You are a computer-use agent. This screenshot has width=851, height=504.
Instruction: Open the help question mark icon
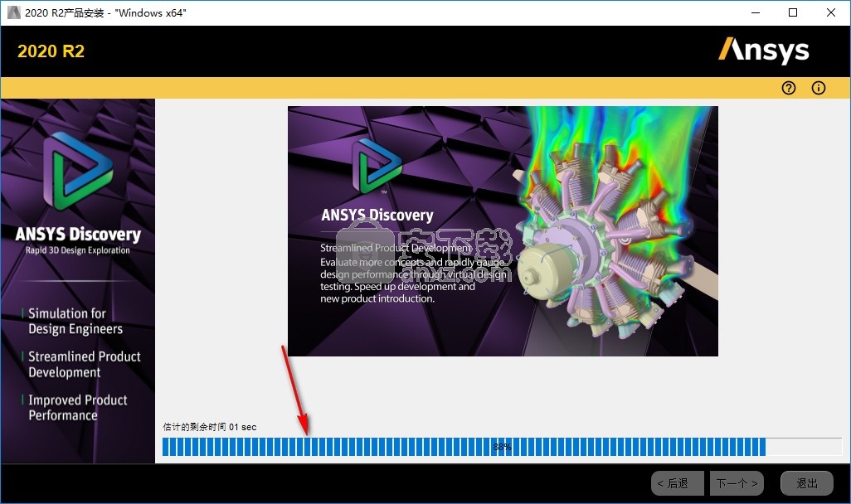(x=789, y=88)
